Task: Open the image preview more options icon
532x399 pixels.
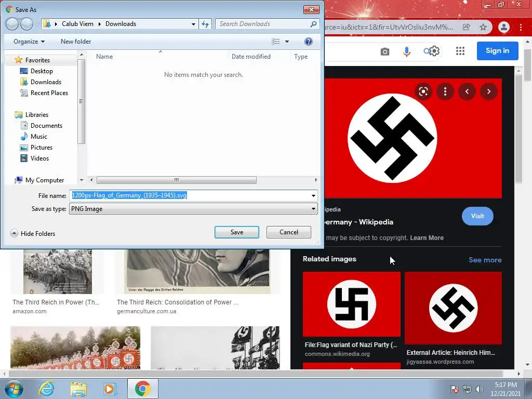Action: (x=445, y=91)
